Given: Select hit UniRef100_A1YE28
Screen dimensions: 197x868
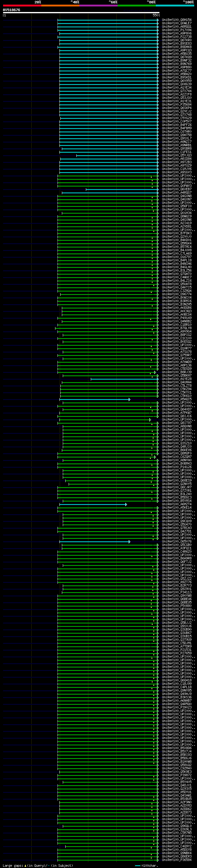Looking at the screenshot, I should click(x=177, y=379).
